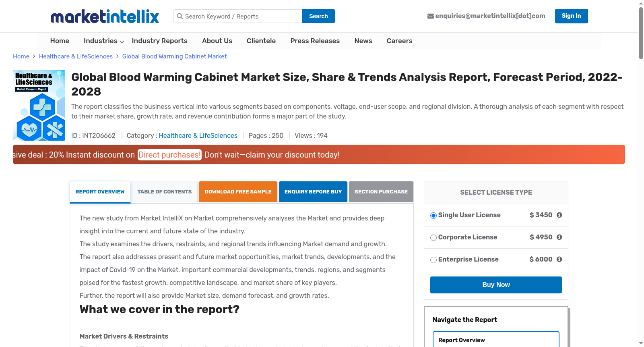644x347 pixels.
Task: Click the scrollbar up arrow
Action: point(641,3)
